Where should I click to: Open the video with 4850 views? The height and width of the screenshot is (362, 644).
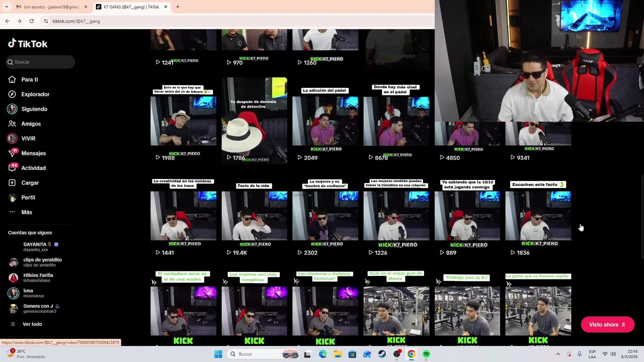click(467, 143)
